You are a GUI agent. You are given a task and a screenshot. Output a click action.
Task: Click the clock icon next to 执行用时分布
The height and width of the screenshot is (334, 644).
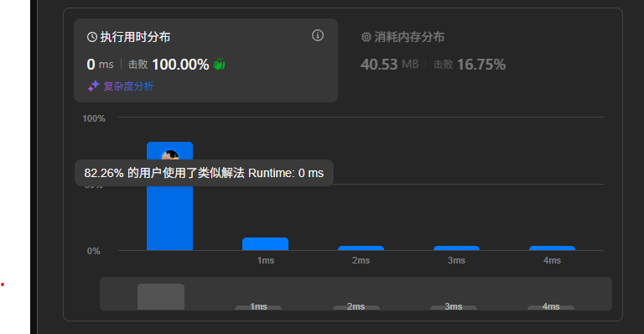tap(92, 37)
